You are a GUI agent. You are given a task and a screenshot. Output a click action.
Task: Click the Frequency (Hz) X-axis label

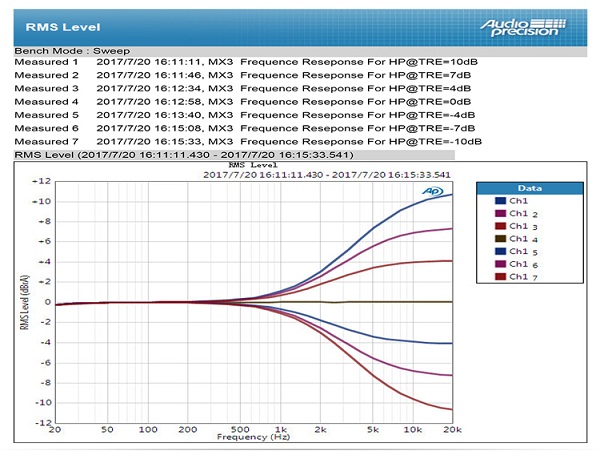pos(253,437)
